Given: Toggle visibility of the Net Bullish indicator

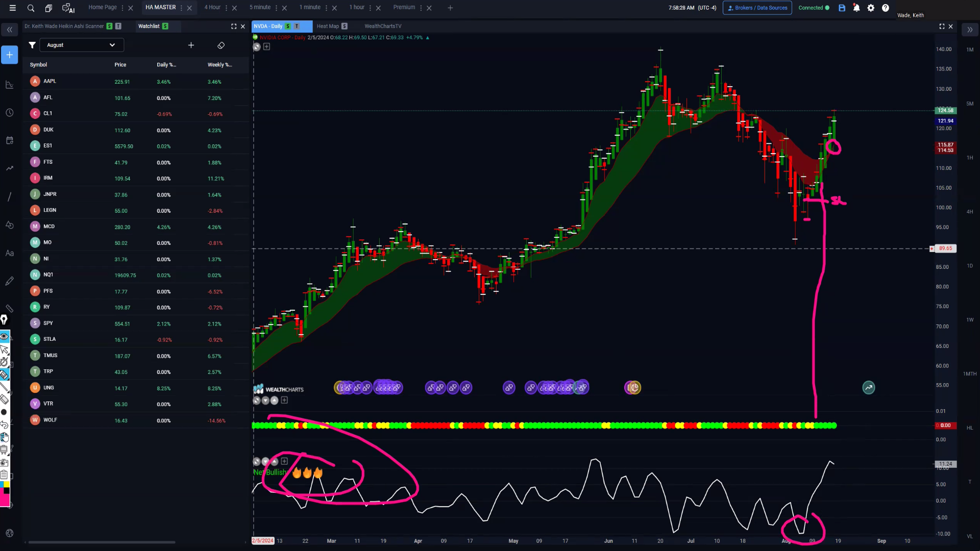Looking at the screenshot, I should pyautogui.click(x=257, y=461).
